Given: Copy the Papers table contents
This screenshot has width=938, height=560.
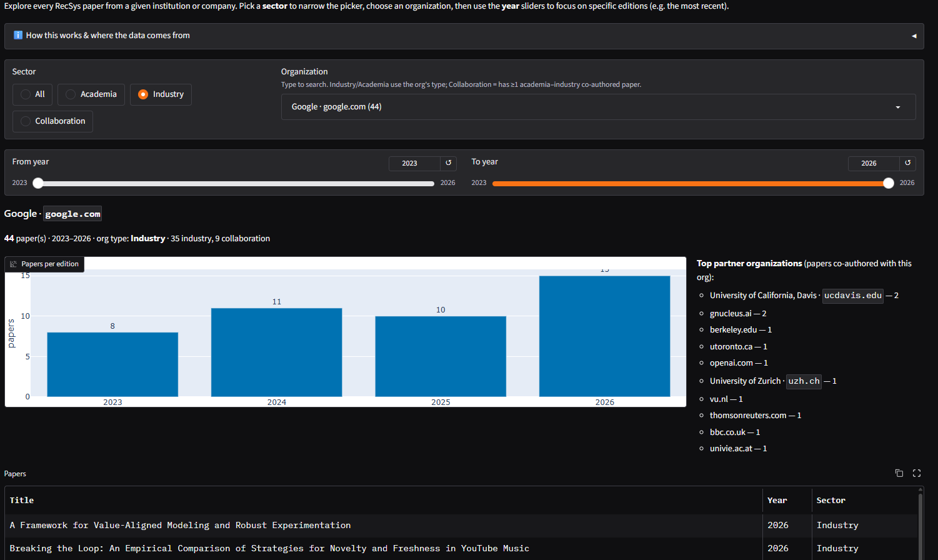Looking at the screenshot, I should [899, 473].
